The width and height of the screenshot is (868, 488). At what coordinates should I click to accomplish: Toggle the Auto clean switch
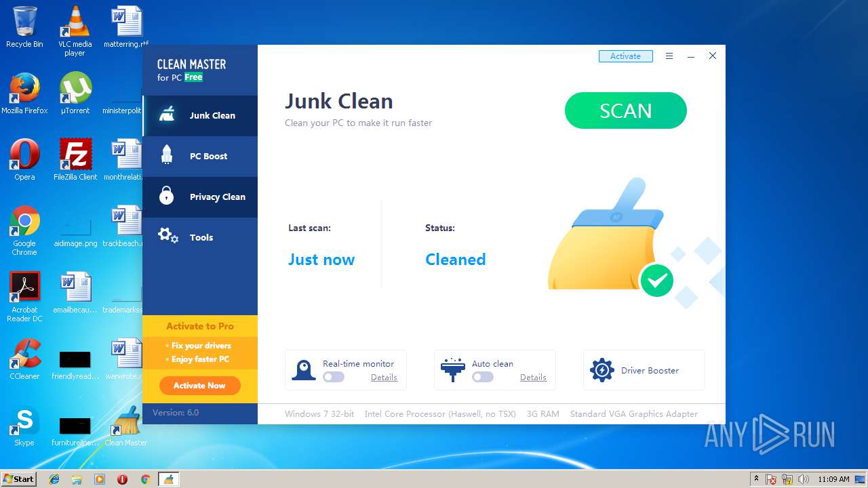click(x=483, y=377)
